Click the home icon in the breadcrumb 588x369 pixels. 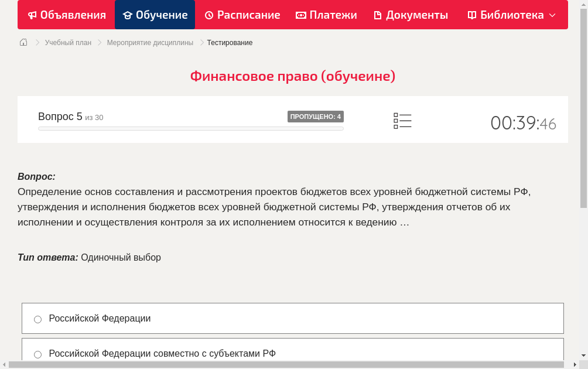point(23,42)
